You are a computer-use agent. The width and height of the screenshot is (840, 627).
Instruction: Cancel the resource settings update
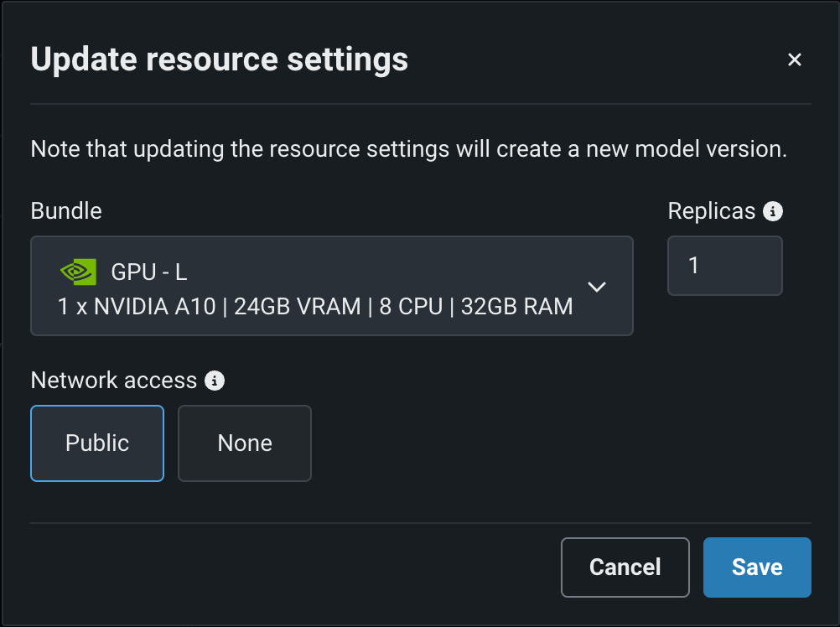tap(625, 567)
